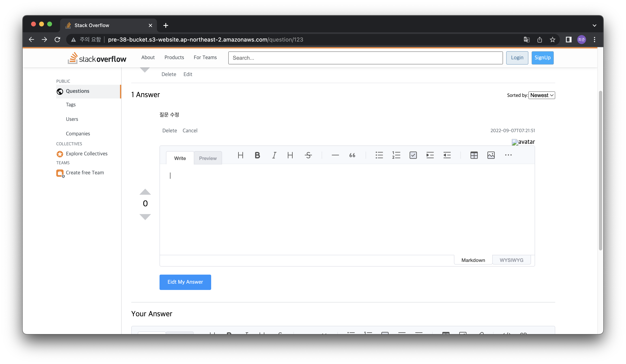Switch to the Preview tab
The width and height of the screenshot is (626, 364).
click(208, 158)
